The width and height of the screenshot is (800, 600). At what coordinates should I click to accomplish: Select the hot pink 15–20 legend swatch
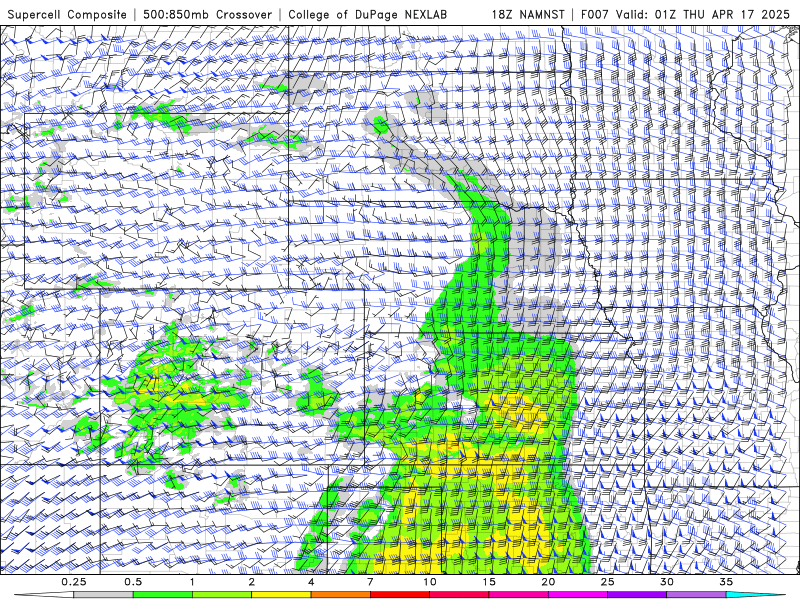coord(518,595)
